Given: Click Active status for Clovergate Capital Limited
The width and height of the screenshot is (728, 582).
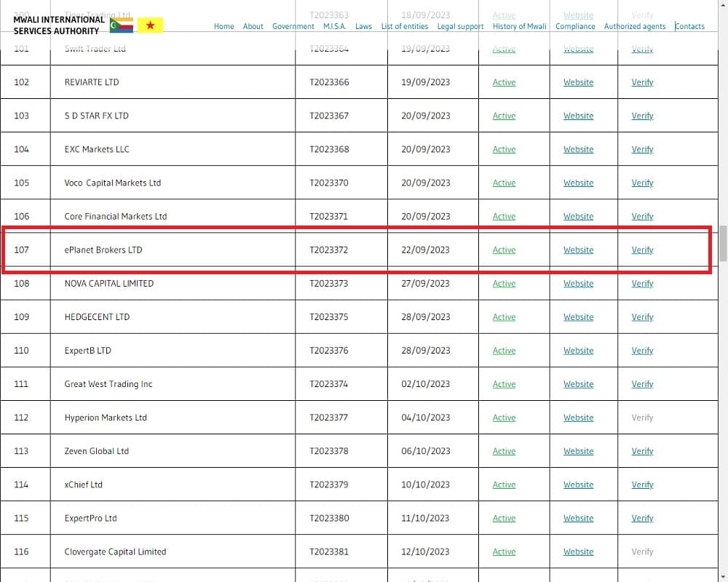Looking at the screenshot, I should point(504,552).
